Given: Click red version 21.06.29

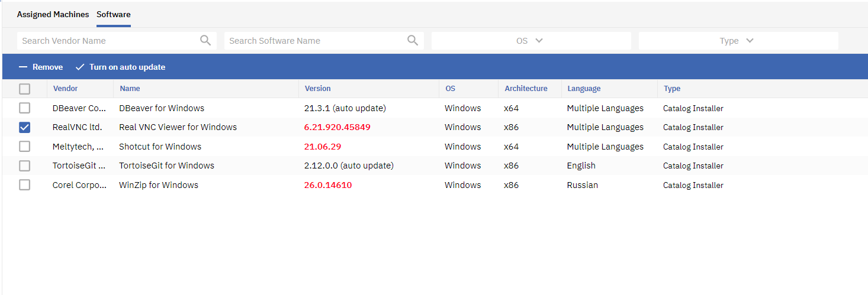Looking at the screenshot, I should 323,147.
